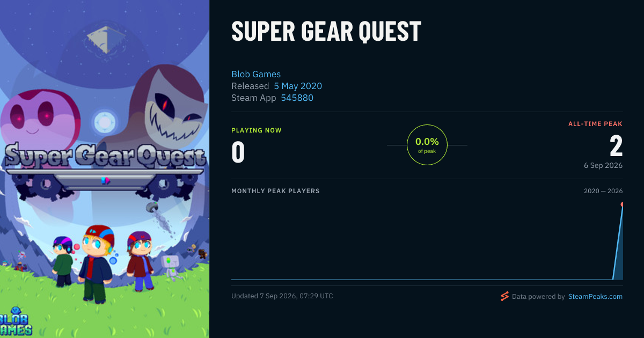Viewport: 644px width, 338px height.
Task: Click the Monthly Peak Players label
Action: [275, 191]
